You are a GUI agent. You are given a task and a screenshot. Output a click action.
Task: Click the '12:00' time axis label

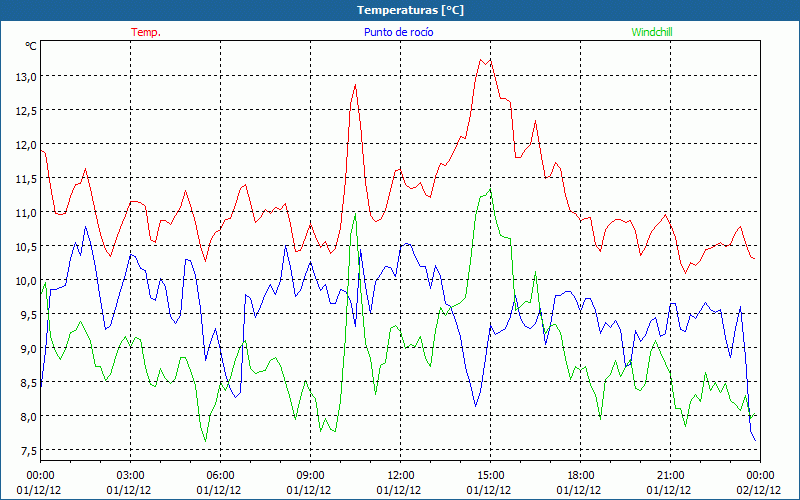pyautogui.click(x=401, y=475)
